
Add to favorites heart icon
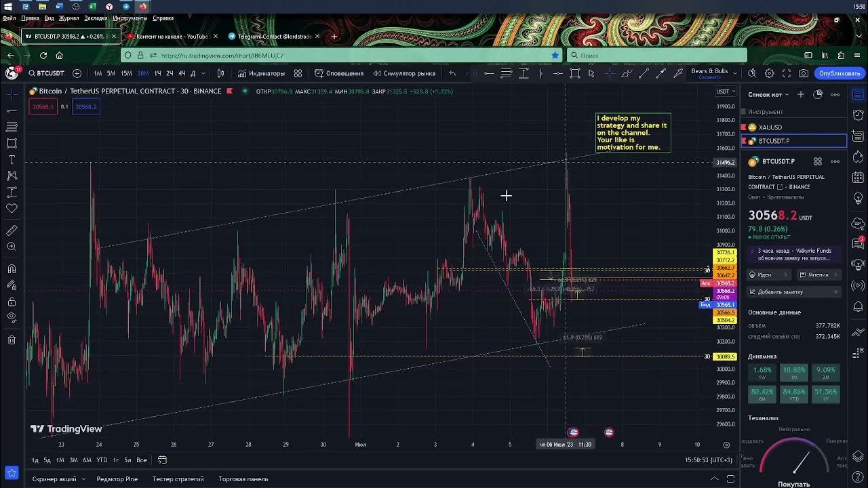[12, 208]
